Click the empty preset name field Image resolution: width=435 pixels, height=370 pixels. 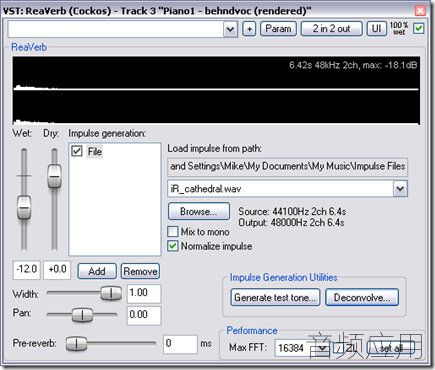coord(116,29)
